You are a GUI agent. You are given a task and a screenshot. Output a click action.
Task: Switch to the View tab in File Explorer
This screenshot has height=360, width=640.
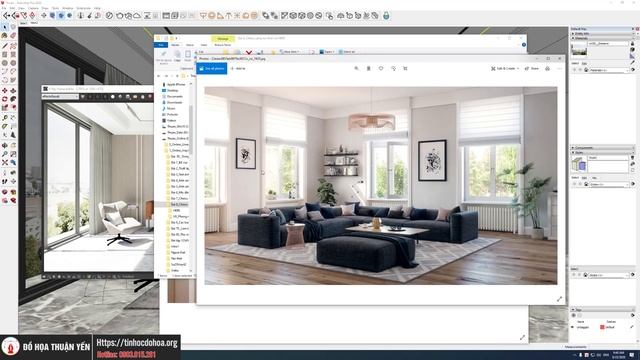[x=204, y=45]
